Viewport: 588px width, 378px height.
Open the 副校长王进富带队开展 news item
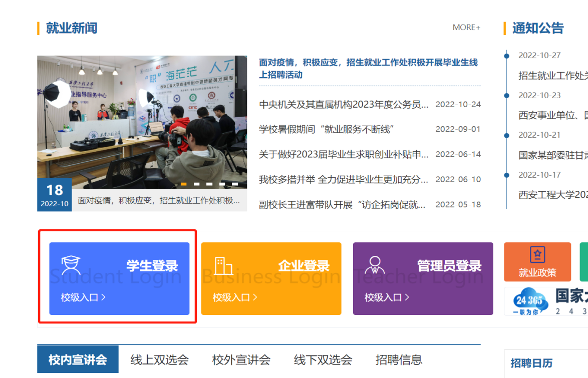pyautogui.click(x=344, y=205)
